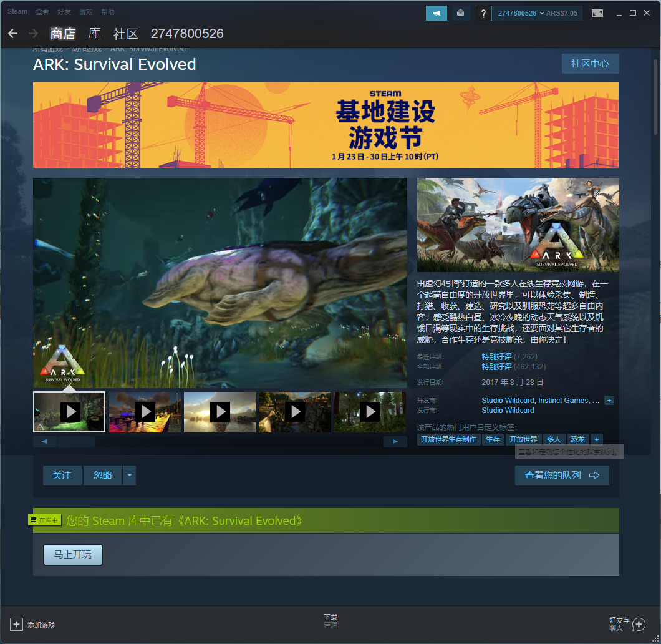Minimize the Steam window
Image resolution: width=661 pixels, height=644 pixels.
tap(619, 14)
